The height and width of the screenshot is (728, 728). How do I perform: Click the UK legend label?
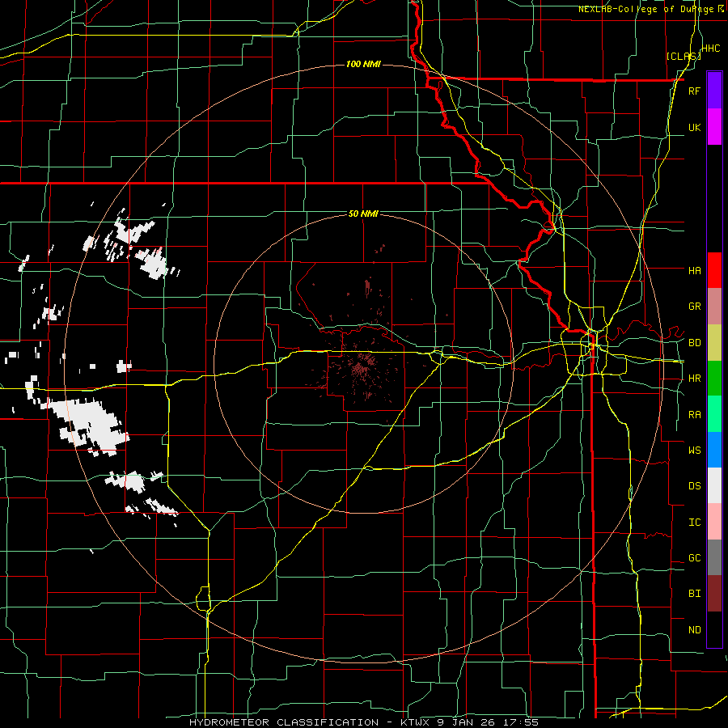(x=694, y=127)
